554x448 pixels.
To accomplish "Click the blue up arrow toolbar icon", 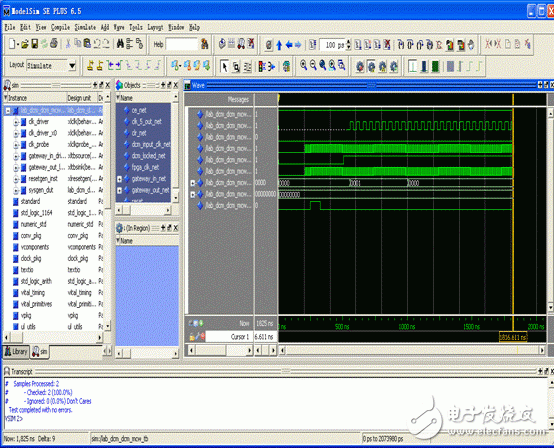I will click(279, 45).
